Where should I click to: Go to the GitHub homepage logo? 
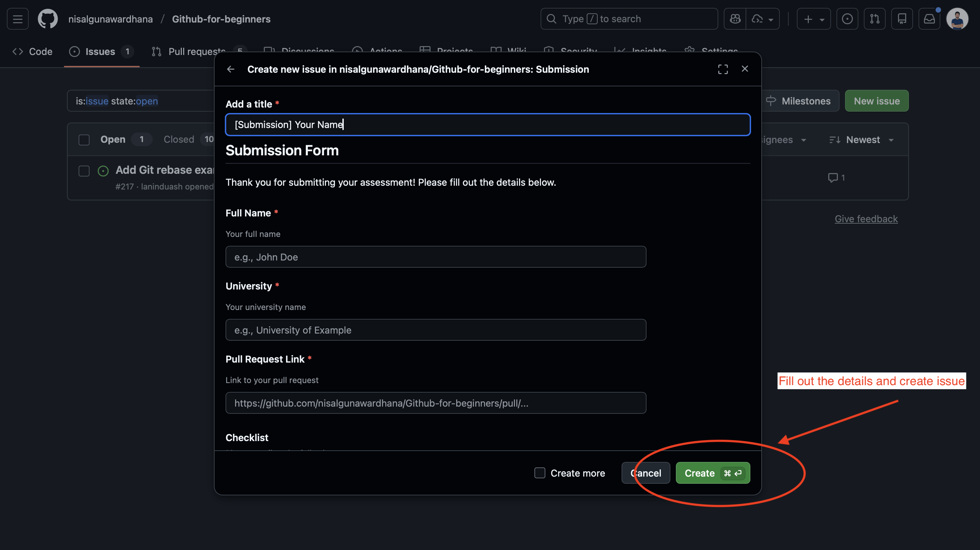coord(47,19)
